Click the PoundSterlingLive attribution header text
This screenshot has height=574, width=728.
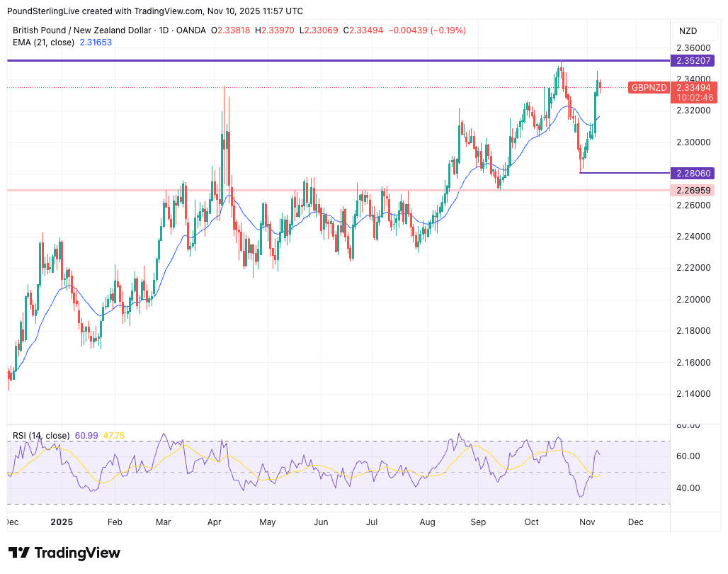tap(156, 11)
